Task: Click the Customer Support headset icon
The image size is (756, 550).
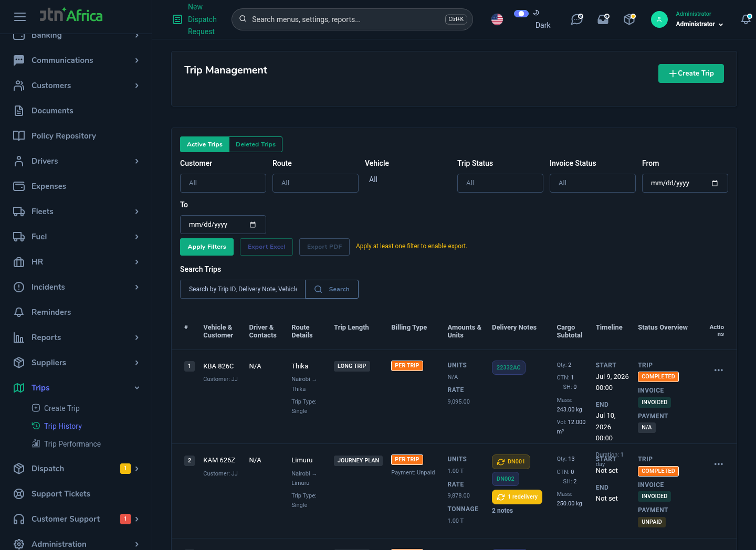Action: pyautogui.click(x=19, y=519)
